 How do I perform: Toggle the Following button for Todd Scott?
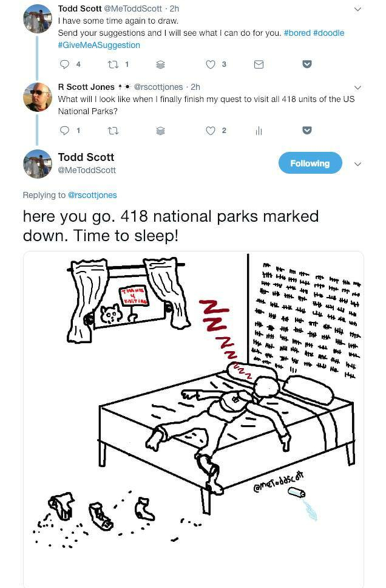click(310, 163)
